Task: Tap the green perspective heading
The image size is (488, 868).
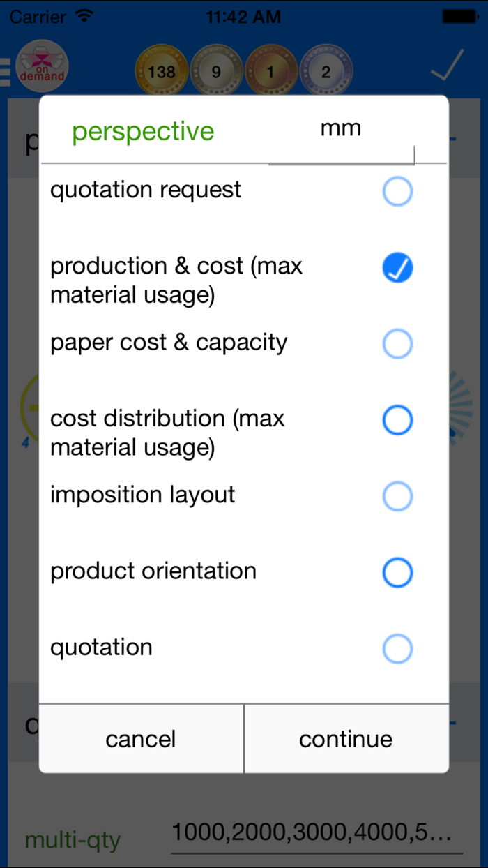Action: (x=143, y=131)
